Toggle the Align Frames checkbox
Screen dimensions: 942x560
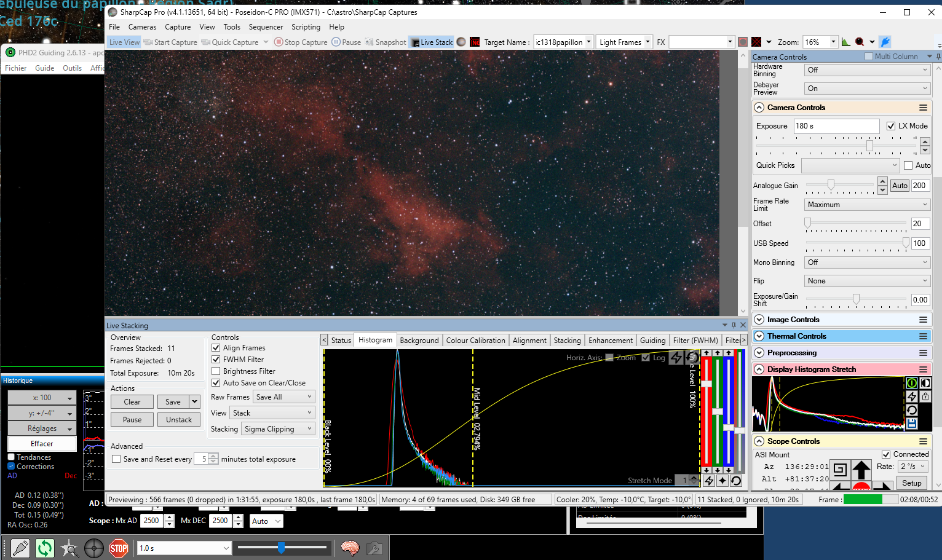[x=216, y=348]
